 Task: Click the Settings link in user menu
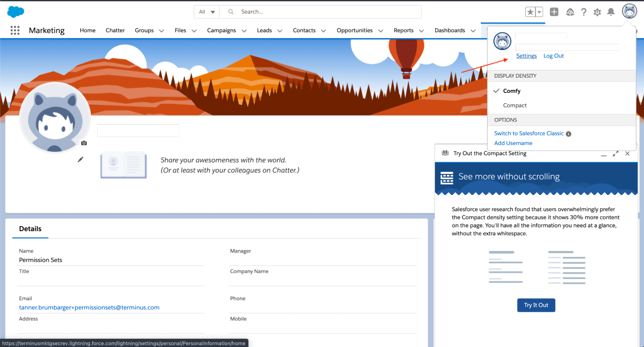(526, 56)
